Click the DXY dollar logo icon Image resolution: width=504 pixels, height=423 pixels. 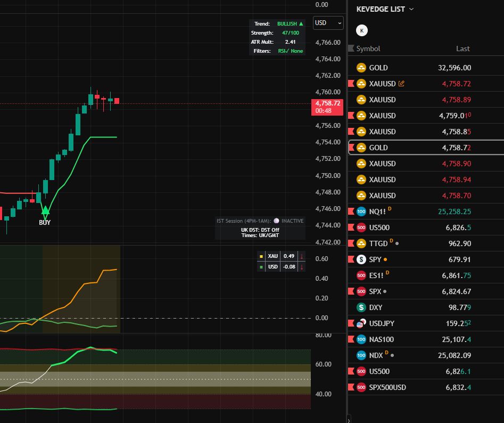(361, 307)
